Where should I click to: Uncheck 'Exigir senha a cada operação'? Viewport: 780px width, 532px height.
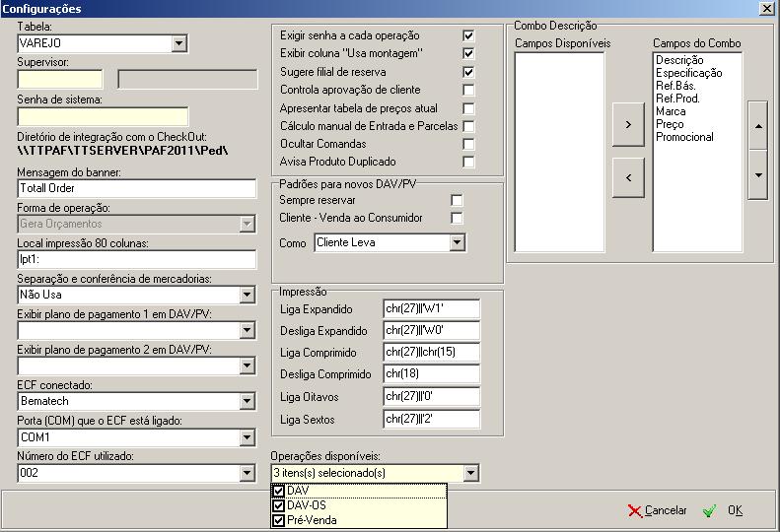pyautogui.click(x=468, y=35)
